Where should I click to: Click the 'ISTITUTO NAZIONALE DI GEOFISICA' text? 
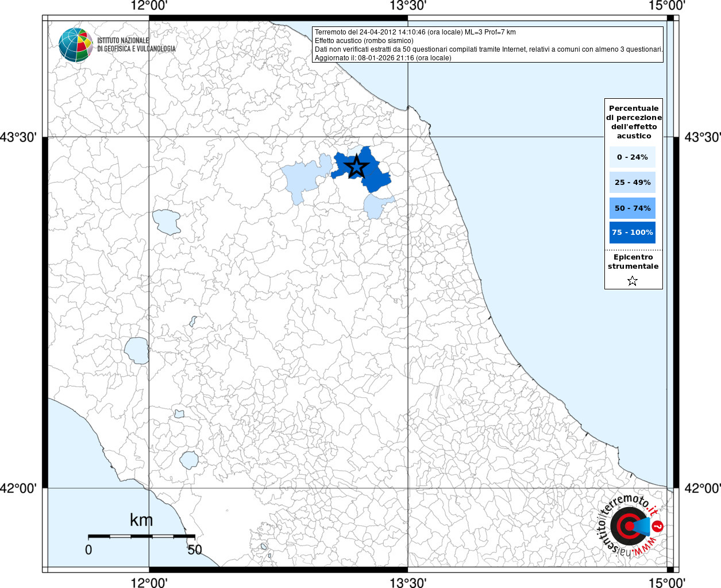coord(136,45)
